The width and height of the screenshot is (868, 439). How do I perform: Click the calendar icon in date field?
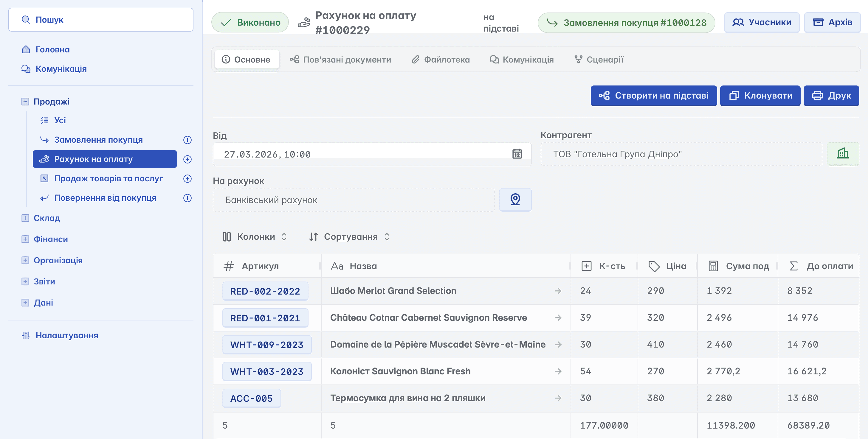(517, 154)
